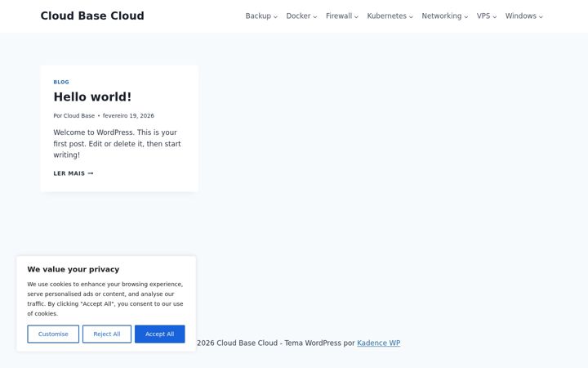Open the Kadence WP footer link
This screenshot has height=368, width=588.
(x=378, y=343)
